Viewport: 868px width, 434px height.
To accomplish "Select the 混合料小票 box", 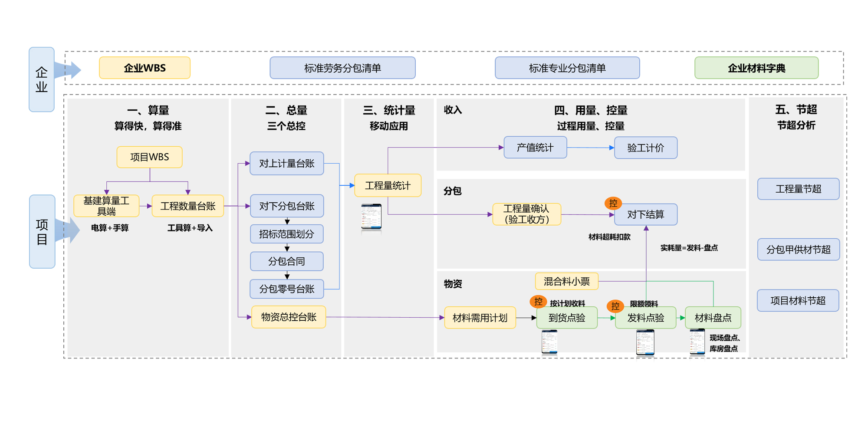I will point(566,282).
